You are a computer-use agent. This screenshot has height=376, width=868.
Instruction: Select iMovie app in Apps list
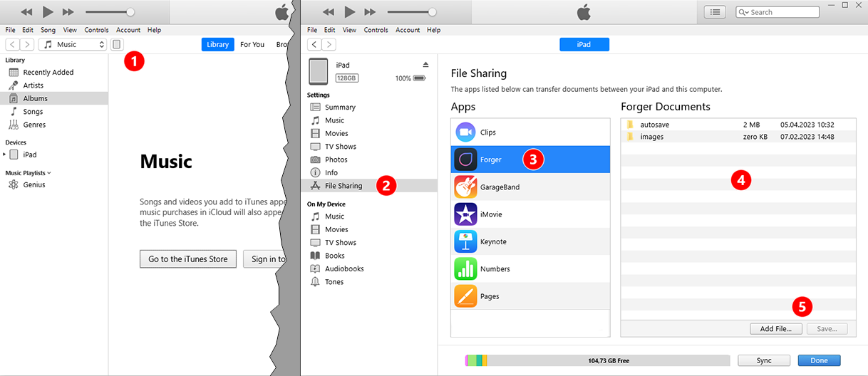click(530, 214)
